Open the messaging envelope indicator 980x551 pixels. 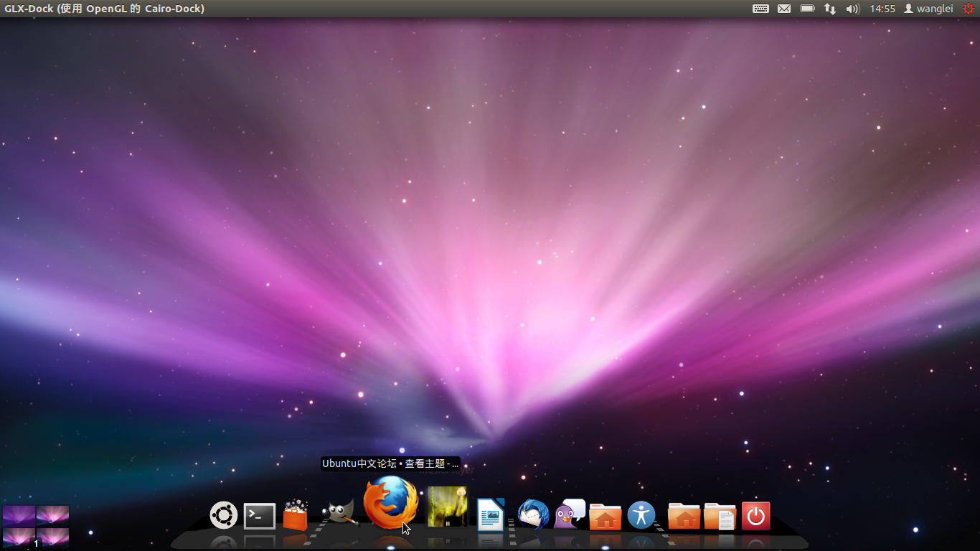pyautogui.click(x=784, y=9)
